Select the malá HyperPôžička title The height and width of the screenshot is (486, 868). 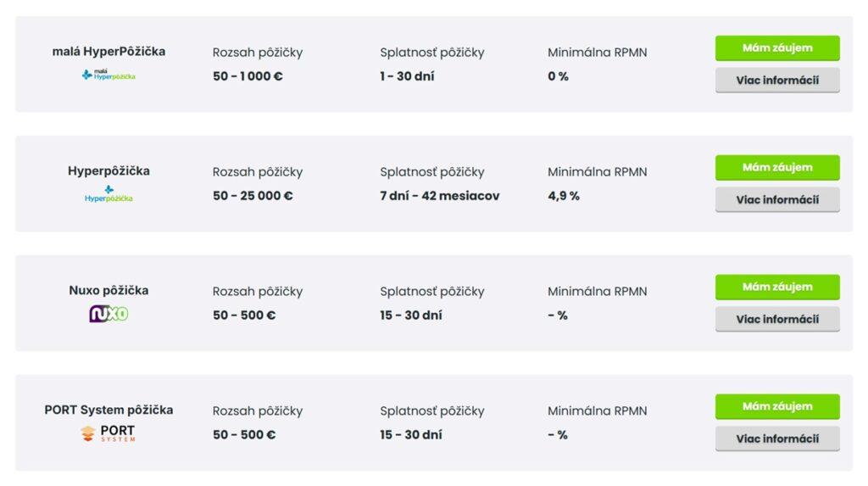click(108, 51)
